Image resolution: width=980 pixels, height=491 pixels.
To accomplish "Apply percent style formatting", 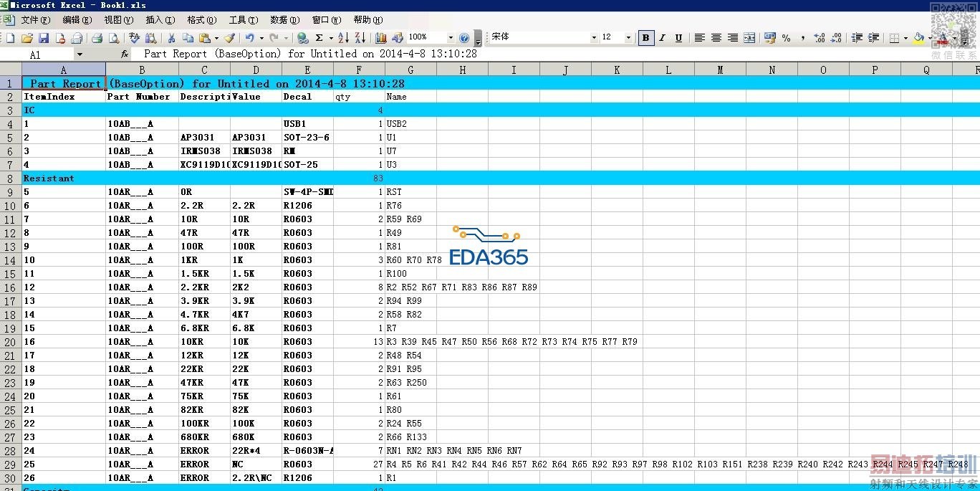I will tap(786, 37).
